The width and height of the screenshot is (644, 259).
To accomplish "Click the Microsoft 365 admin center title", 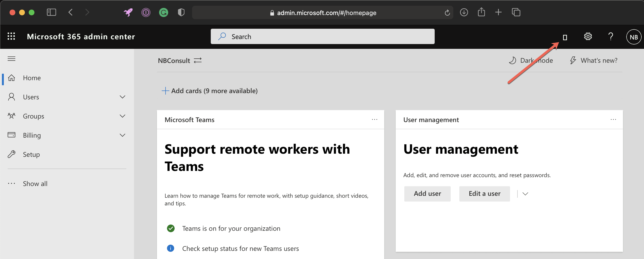I will coord(81,37).
